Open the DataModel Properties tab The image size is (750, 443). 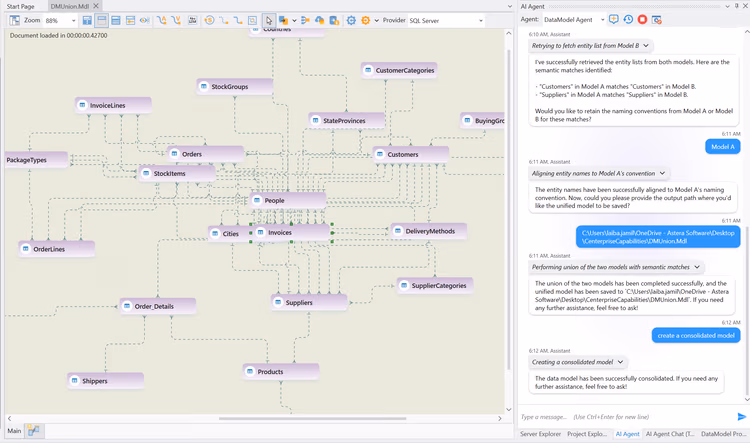[x=723, y=434]
